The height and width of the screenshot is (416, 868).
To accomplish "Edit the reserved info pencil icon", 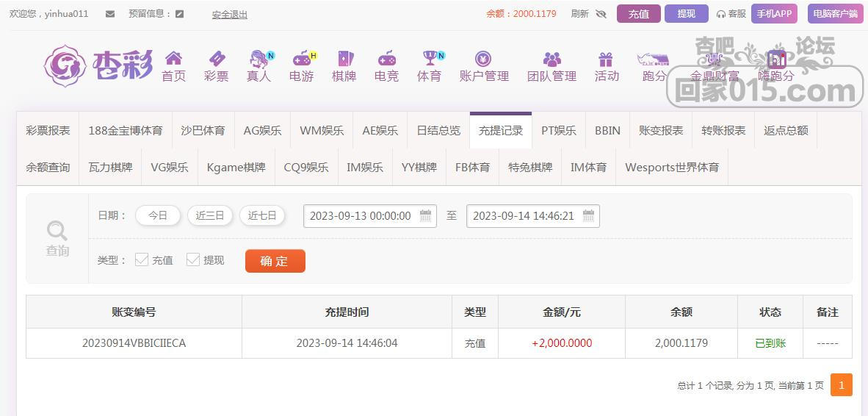I will tap(179, 14).
